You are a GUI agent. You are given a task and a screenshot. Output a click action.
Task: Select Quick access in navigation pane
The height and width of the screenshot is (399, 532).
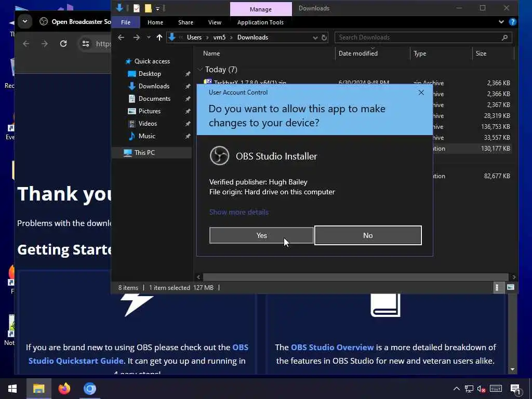click(152, 61)
